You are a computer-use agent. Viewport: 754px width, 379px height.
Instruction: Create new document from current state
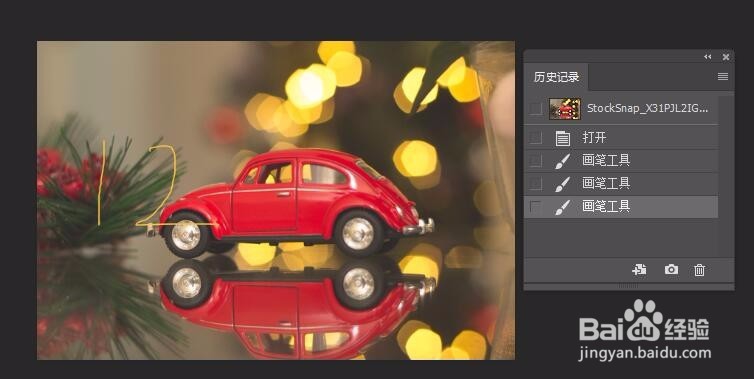point(639,270)
